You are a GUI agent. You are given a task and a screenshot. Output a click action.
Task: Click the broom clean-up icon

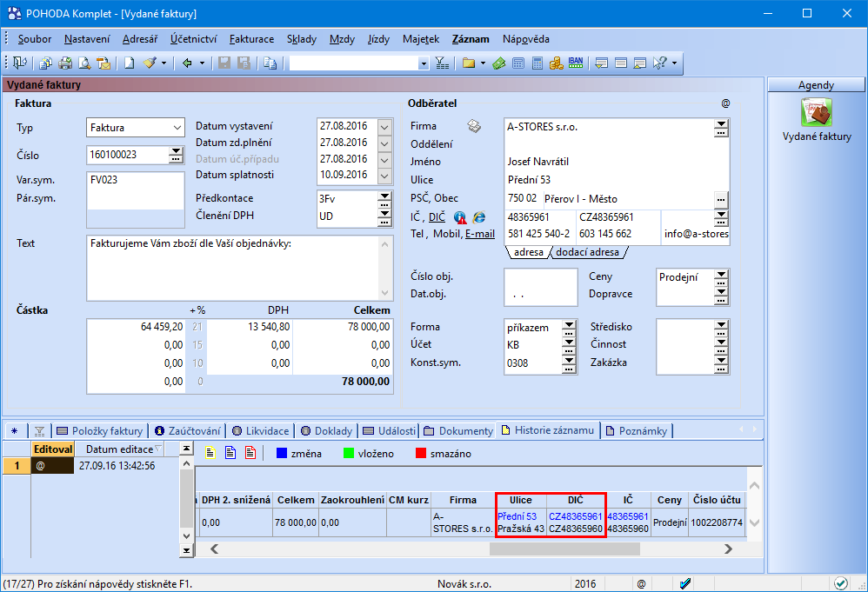150,63
